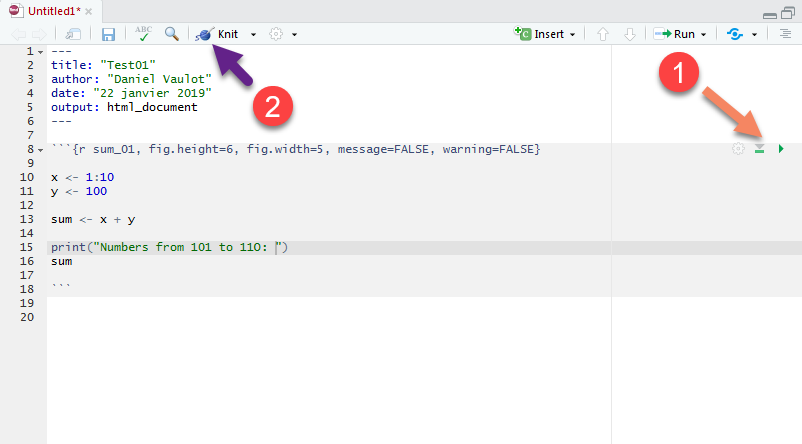
Task: Run all chunks above this chunk
Action: (x=760, y=149)
